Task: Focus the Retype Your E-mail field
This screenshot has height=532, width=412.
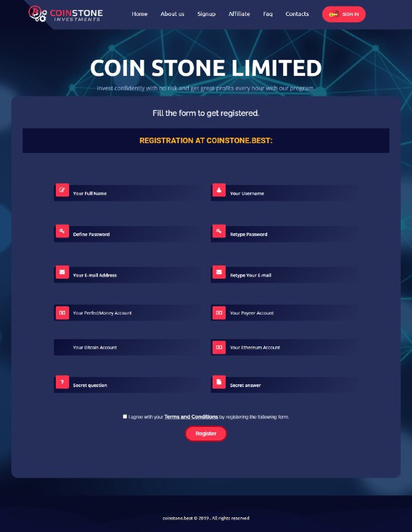Action: 284,275
